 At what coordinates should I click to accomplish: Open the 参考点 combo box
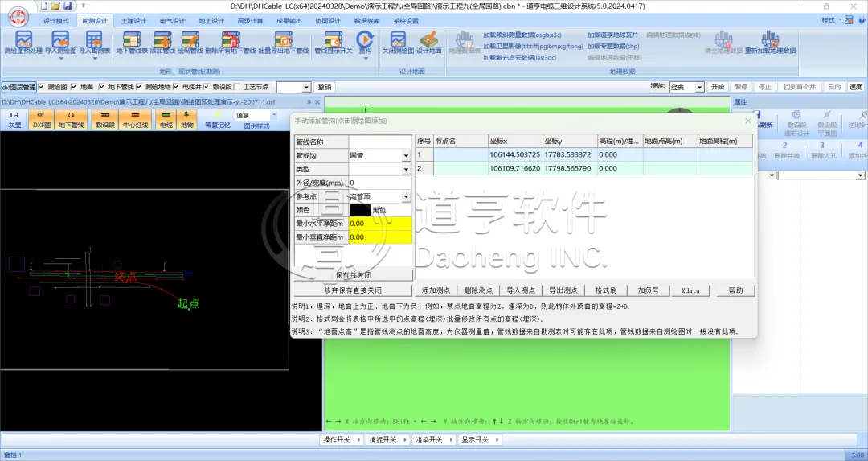coord(406,196)
